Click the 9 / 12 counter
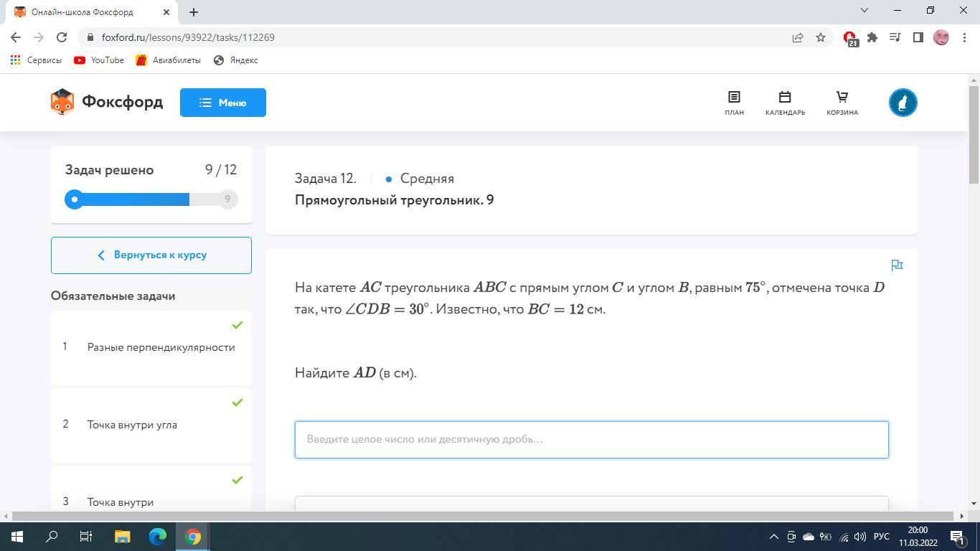 pos(221,170)
